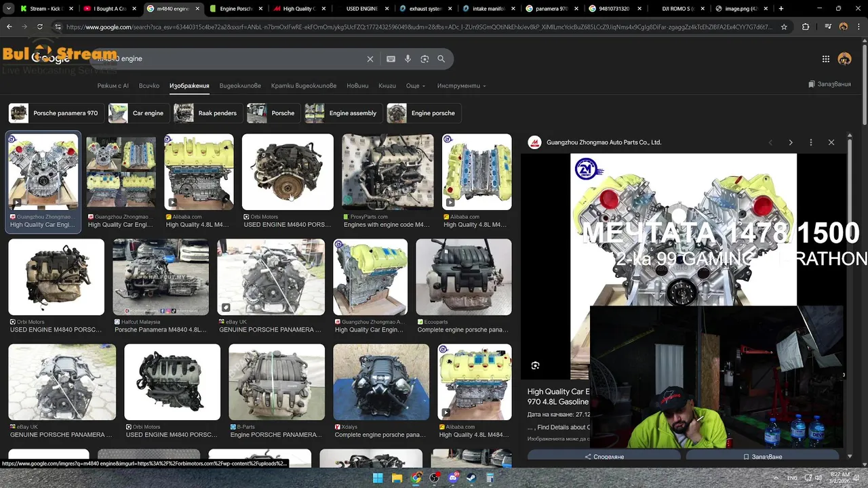868x488 pixels.
Task: Switch to the Новини news tab
Action: [357, 86]
